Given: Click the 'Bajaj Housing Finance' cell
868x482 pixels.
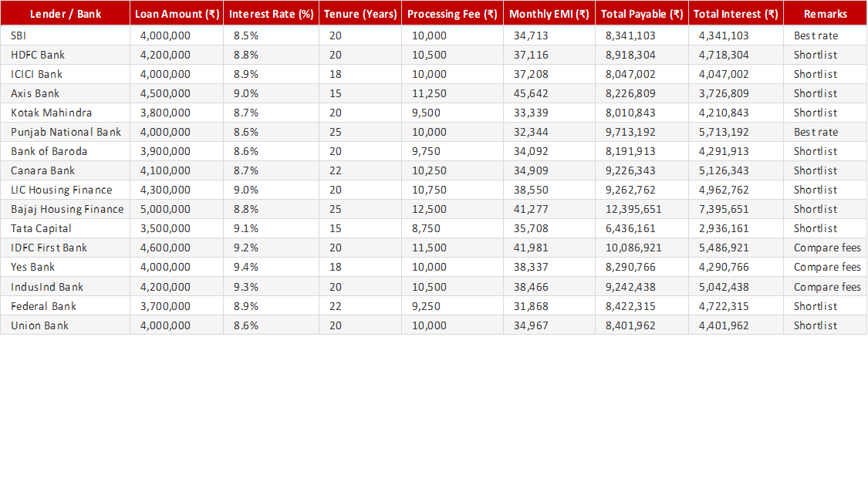Looking at the screenshot, I should point(67,209).
